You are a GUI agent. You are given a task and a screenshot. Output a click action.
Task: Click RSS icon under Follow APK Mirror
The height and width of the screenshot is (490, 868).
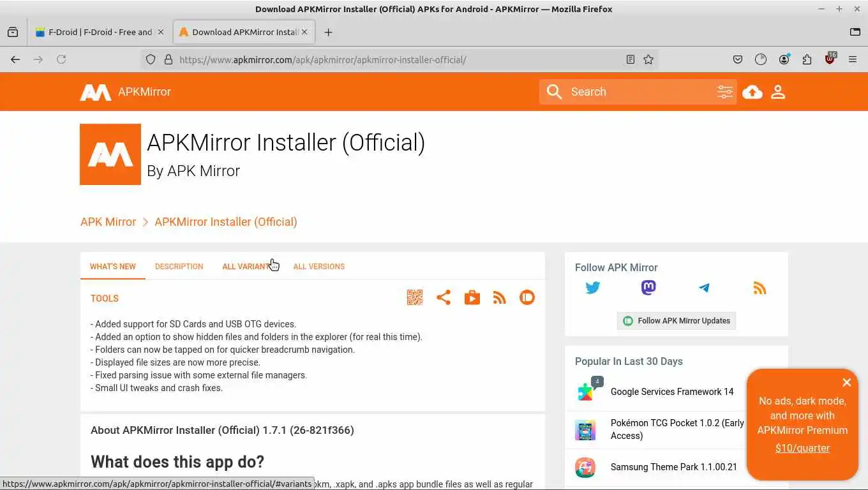[759, 288]
